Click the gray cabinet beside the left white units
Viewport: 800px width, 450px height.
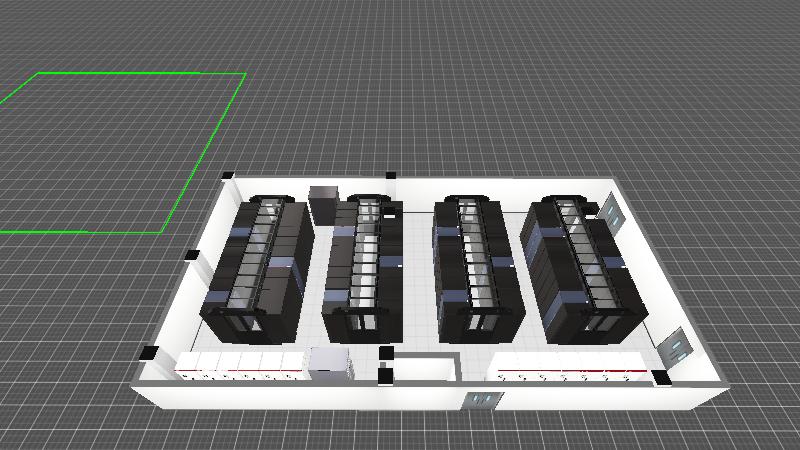(328, 365)
